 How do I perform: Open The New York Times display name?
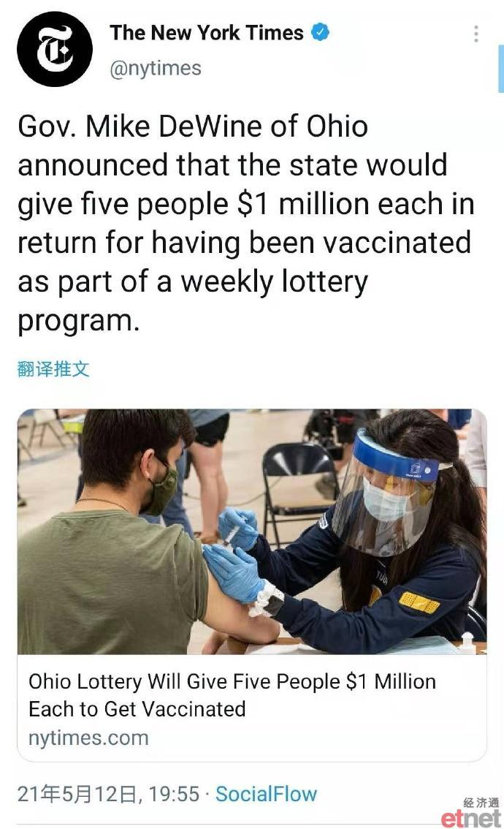tap(207, 33)
